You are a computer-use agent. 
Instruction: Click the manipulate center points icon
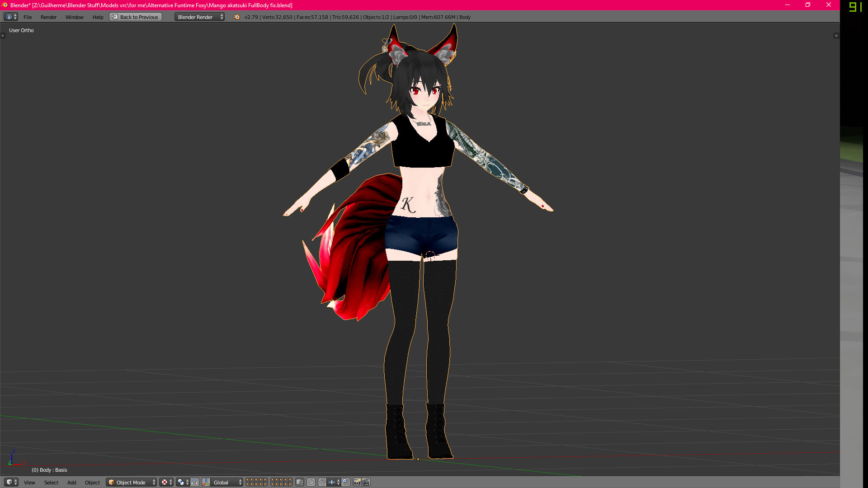point(194,482)
